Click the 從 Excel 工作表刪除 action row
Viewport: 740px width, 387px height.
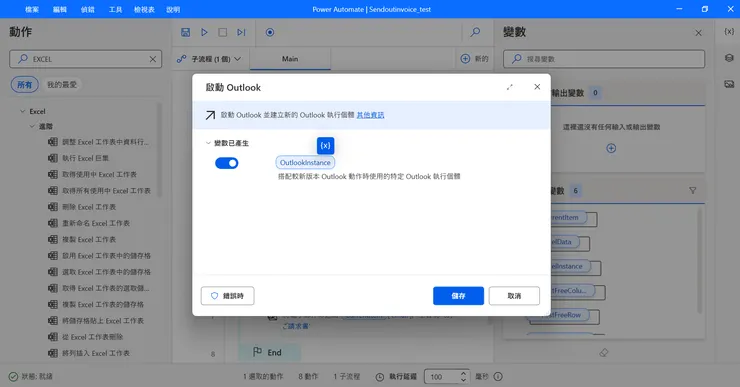tap(85, 337)
